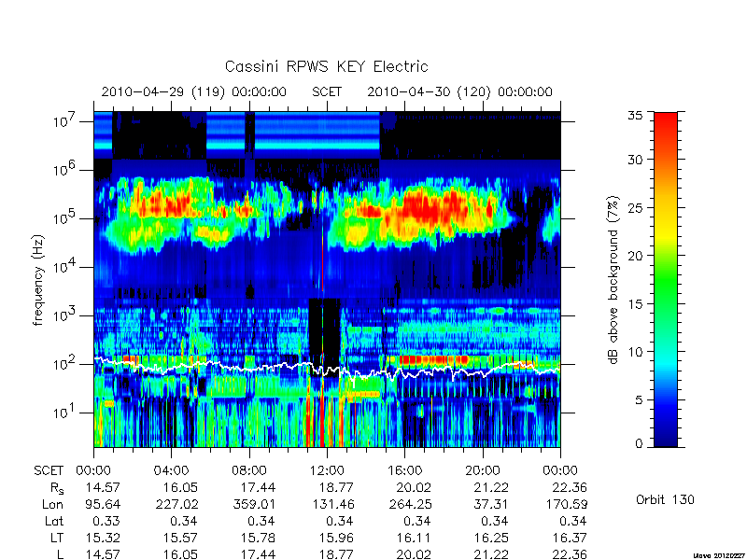Select the 10^4 frequency tick label

click(x=65, y=266)
